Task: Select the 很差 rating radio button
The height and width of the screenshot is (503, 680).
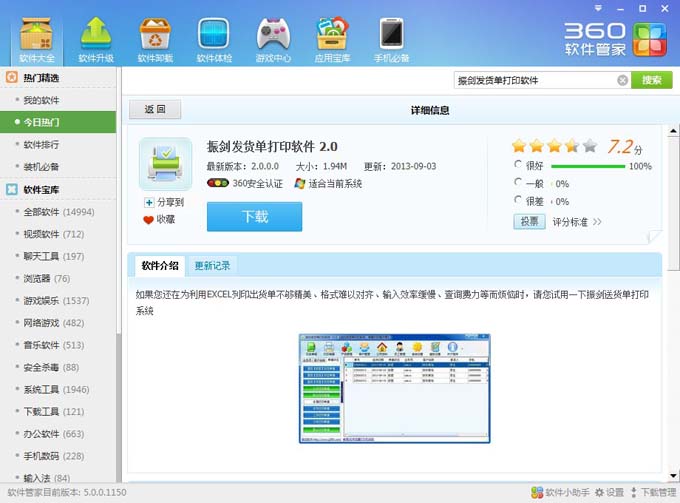Action: click(518, 199)
